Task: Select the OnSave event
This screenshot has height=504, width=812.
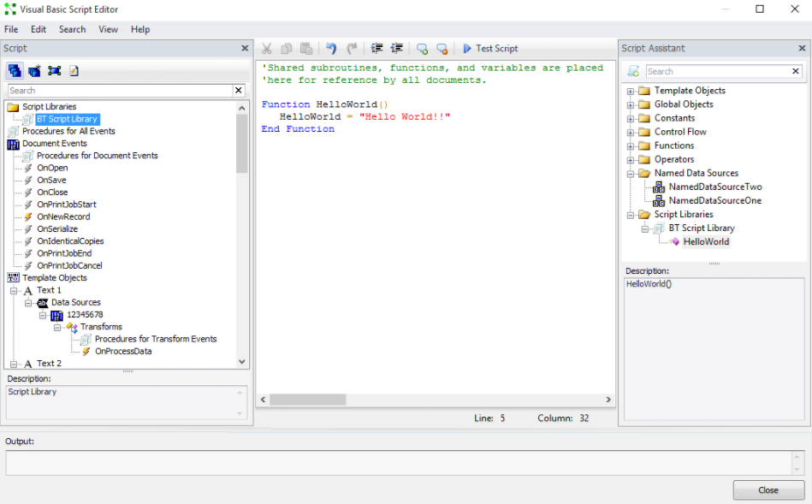Action: tap(51, 181)
